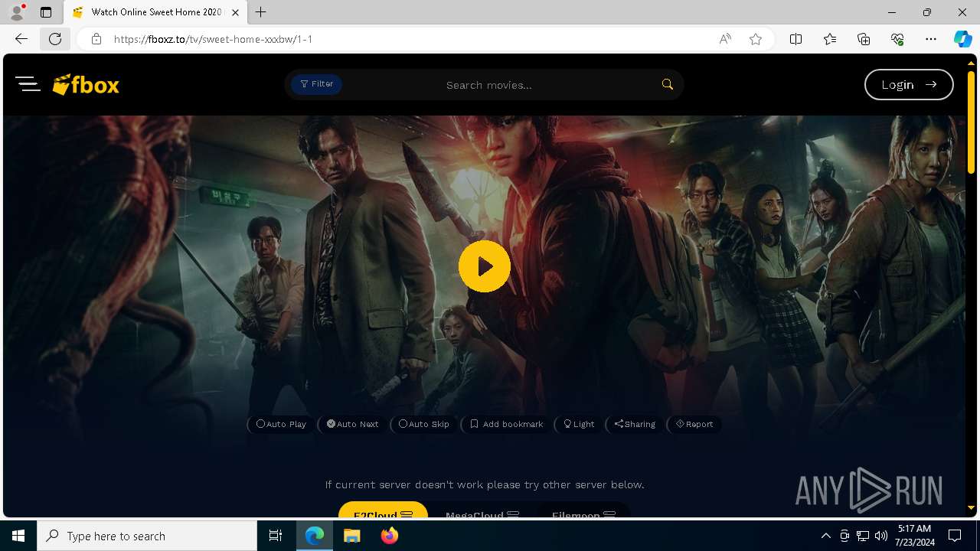Refresh the current page
The height and width of the screenshot is (551, 980).
click(55, 39)
